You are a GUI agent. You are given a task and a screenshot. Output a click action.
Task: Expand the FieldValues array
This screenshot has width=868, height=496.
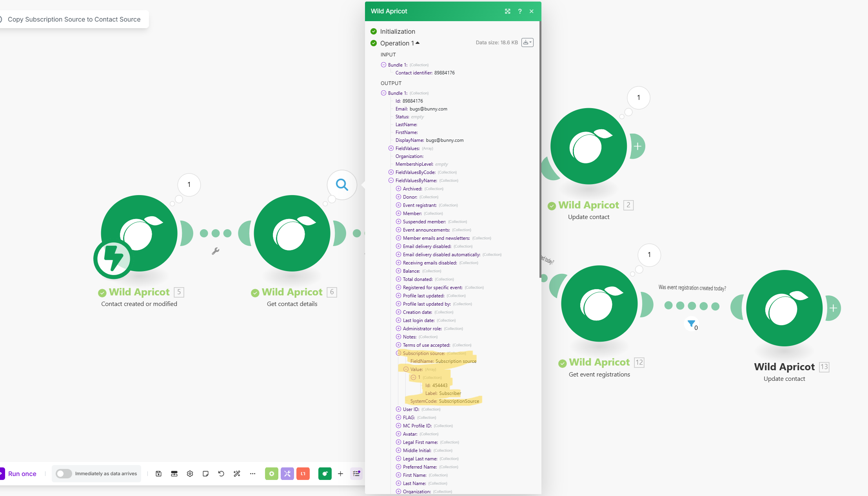point(391,148)
